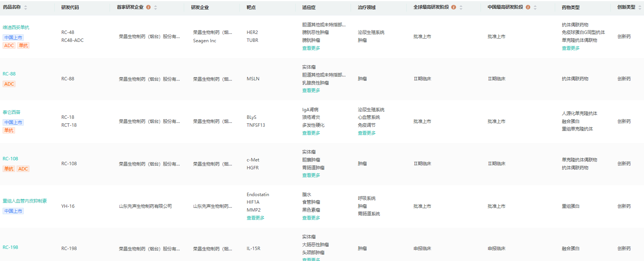Expand 查看更多 under RC-88 indications
This screenshot has height=261, width=644.
[x=311, y=91]
